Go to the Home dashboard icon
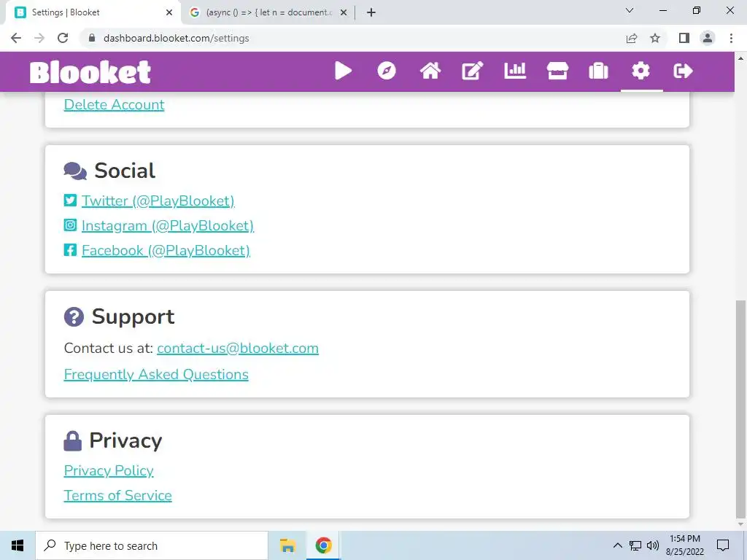The height and width of the screenshot is (560, 747). click(430, 71)
